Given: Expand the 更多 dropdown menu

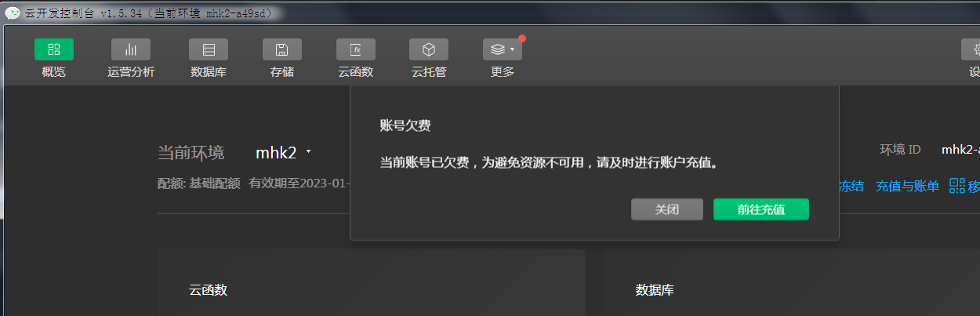Looking at the screenshot, I should coord(503,49).
